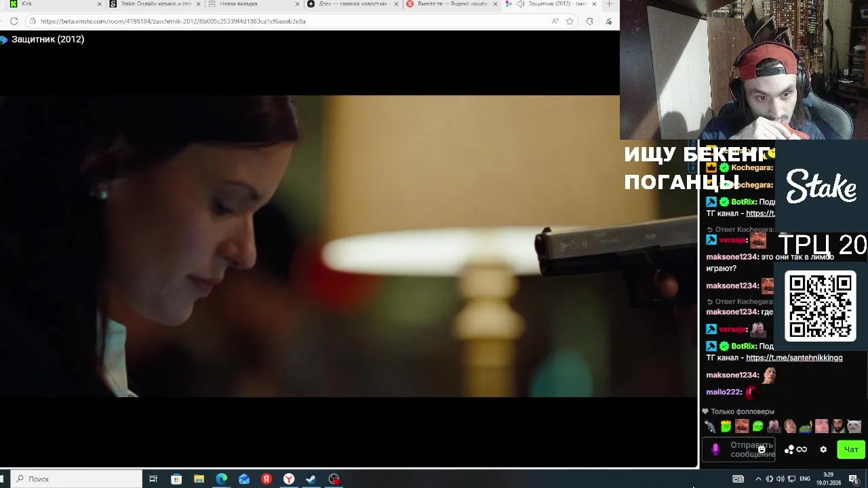This screenshot has height=488, width=868.
Task: Click the movie video player area
Action: click(349, 246)
